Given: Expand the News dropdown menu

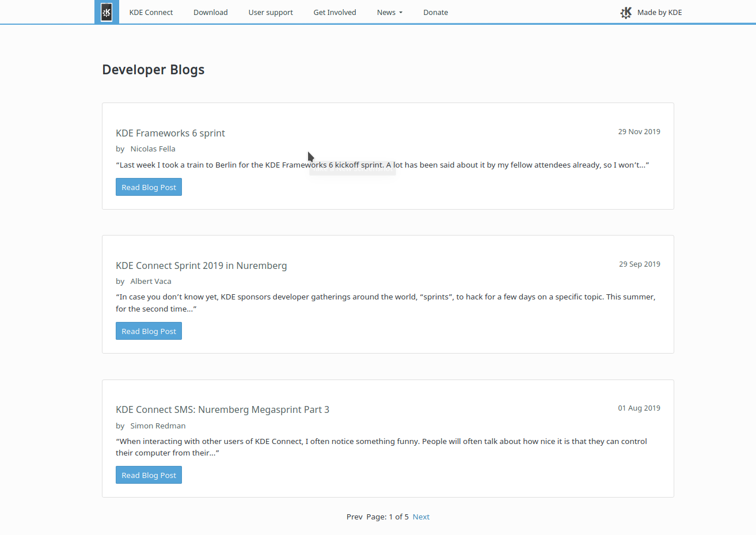Looking at the screenshot, I should click(390, 12).
